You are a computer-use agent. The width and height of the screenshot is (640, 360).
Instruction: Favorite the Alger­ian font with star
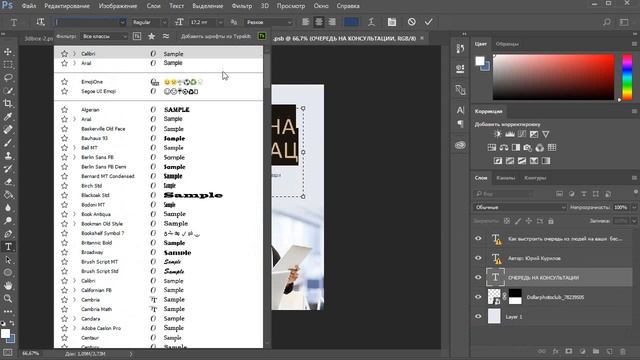click(x=64, y=110)
